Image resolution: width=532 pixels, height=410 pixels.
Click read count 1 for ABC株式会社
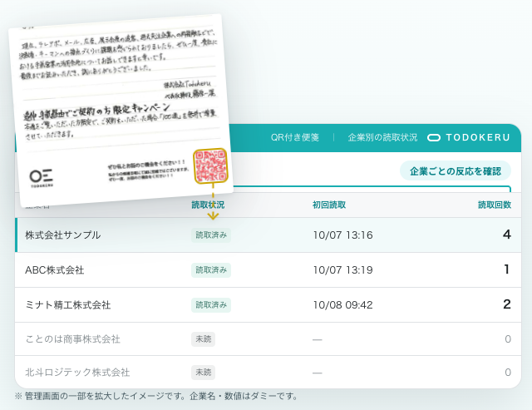(x=507, y=269)
